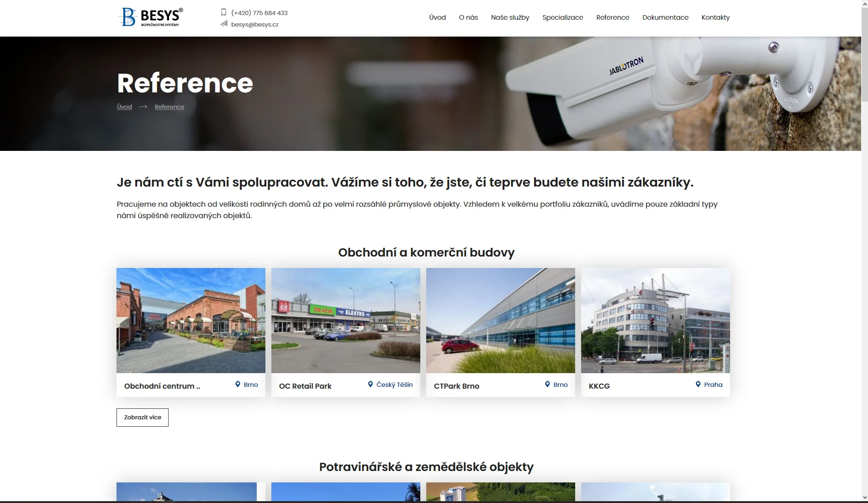Open the Specializace menu item
868x503 pixels.
tap(562, 17)
